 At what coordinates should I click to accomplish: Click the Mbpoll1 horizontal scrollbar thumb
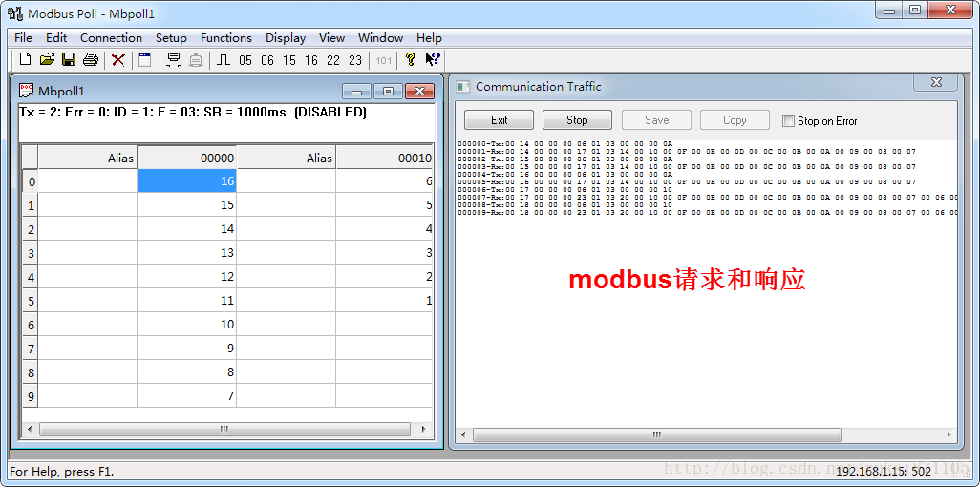pyautogui.click(x=224, y=430)
